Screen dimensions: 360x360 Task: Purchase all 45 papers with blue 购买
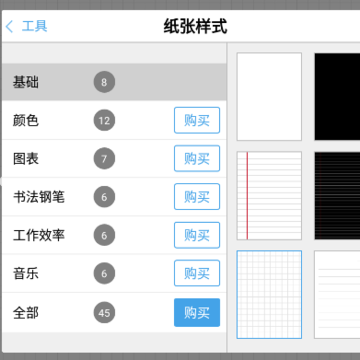pos(197,313)
